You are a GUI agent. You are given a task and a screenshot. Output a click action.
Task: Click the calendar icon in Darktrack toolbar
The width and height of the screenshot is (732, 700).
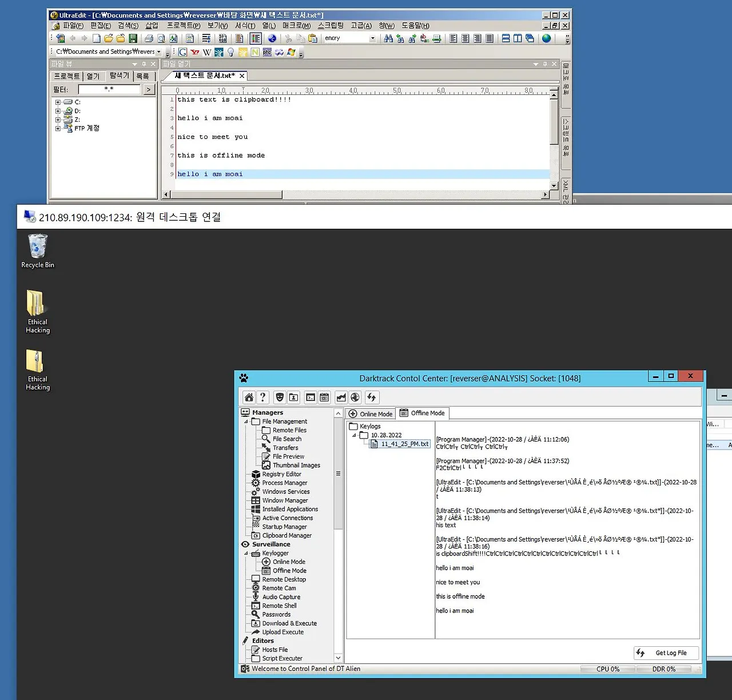(324, 397)
